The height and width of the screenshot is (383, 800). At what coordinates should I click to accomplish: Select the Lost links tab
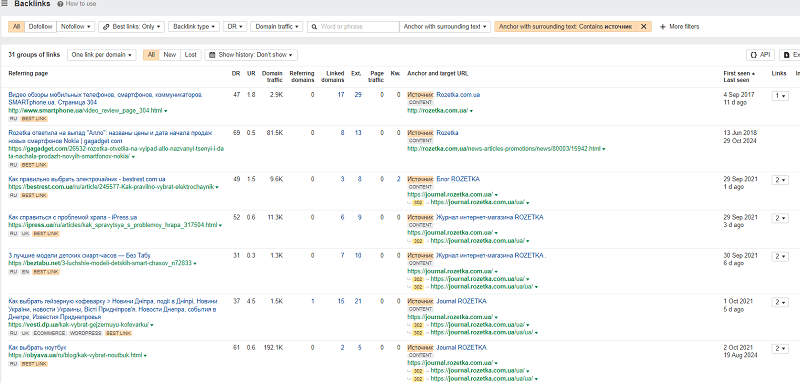(x=190, y=55)
